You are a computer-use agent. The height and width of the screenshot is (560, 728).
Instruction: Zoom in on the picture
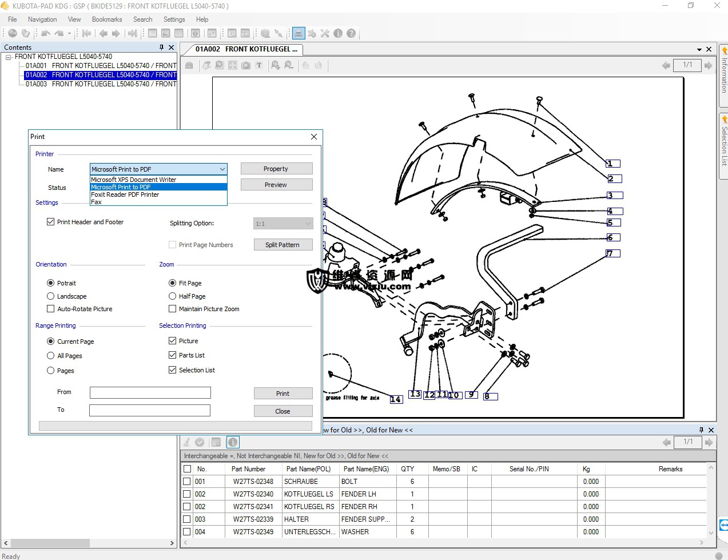[276, 65]
